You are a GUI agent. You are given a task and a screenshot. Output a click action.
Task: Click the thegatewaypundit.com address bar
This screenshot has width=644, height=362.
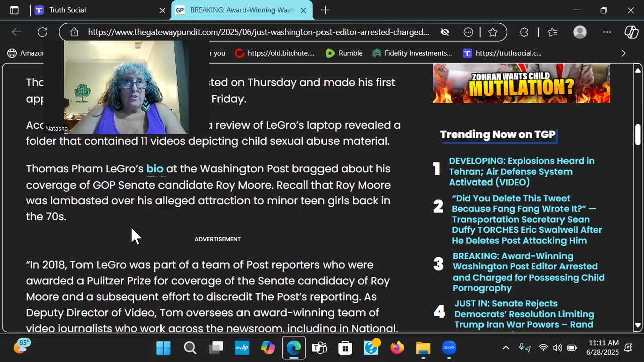point(258,32)
